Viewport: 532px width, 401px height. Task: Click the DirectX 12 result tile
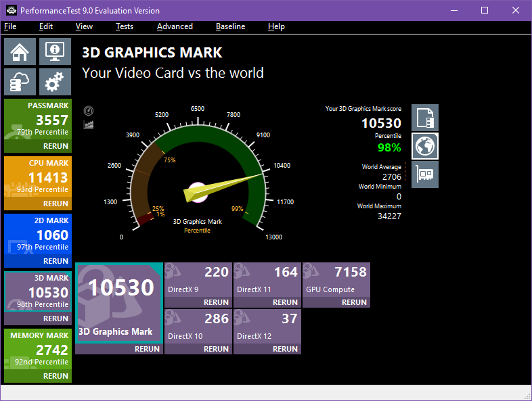point(267,327)
